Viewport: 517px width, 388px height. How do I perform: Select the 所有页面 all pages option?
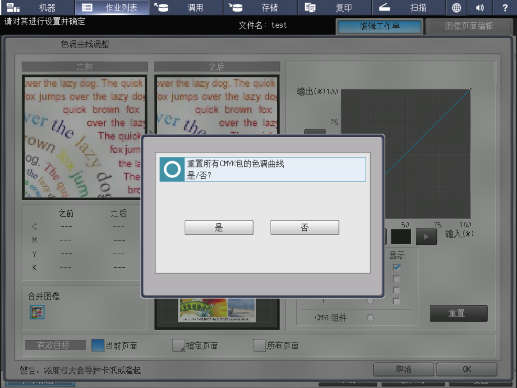[x=259, y=345]
